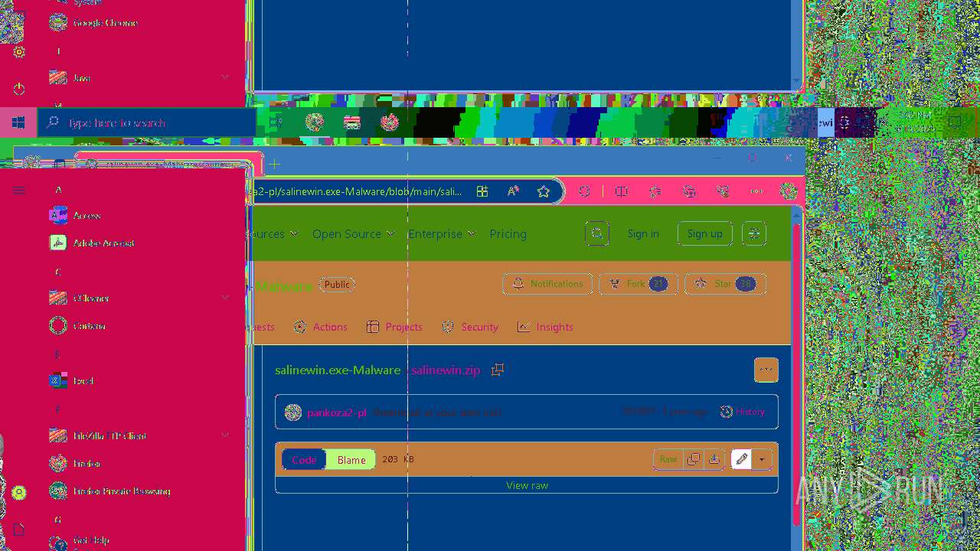Image resolution: width=980 pixels, height=551 pixels.
Task: Toggle Read Aloud icon in address bar
Action: [513, 191]
